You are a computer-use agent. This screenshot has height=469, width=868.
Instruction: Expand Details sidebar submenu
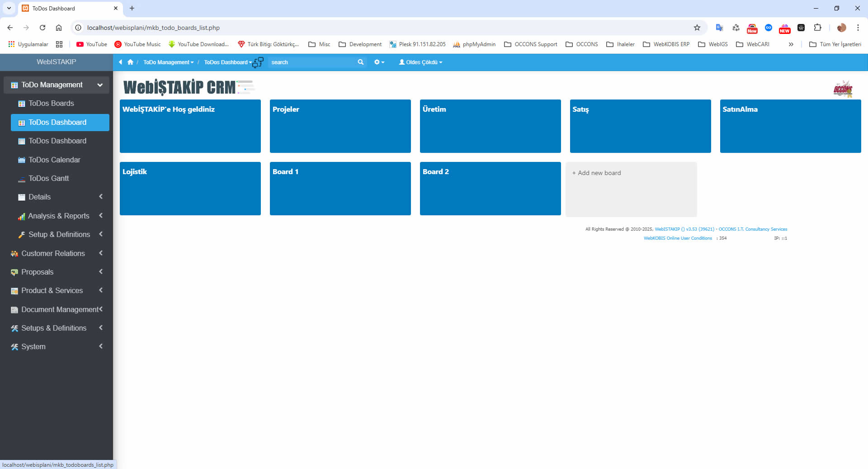pos(60,197)
